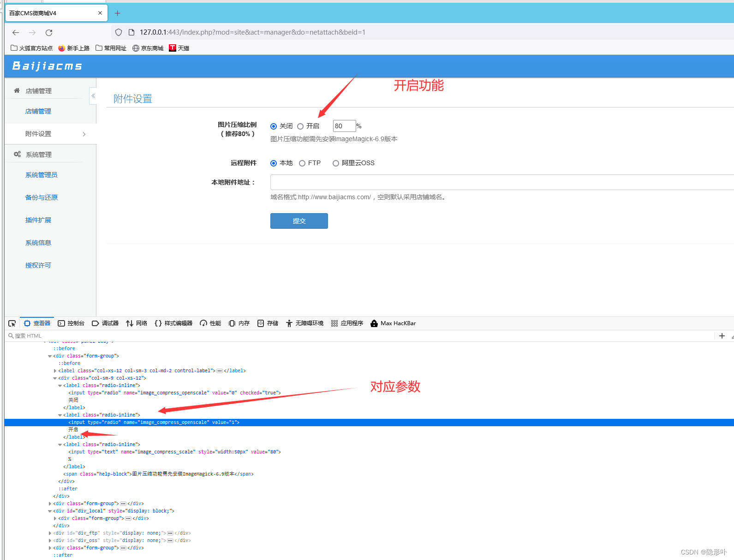Collapse the sidebar with the double-chevron
The width and height of the screenshot is (734, 560).
[93, 95]
